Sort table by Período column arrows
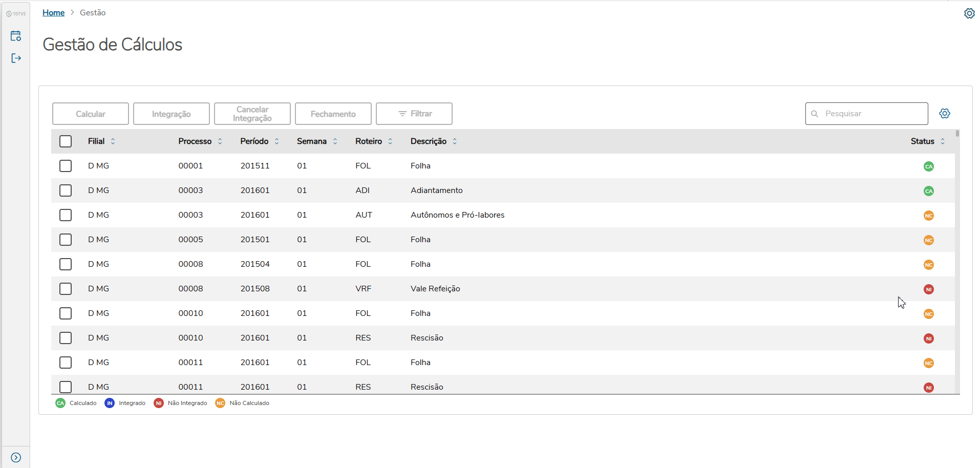The width and height of the screenshot is (980, 468). [276, 141]
